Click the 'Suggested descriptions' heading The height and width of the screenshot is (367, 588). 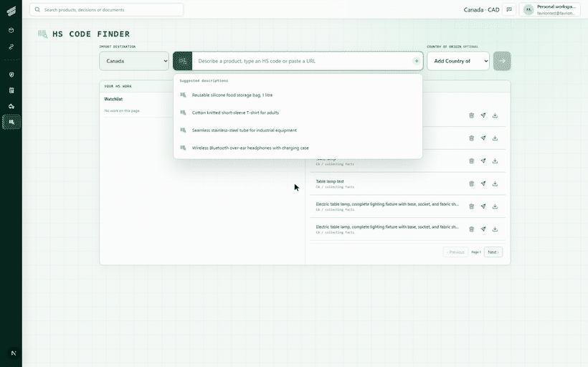[x=204, y=80]
